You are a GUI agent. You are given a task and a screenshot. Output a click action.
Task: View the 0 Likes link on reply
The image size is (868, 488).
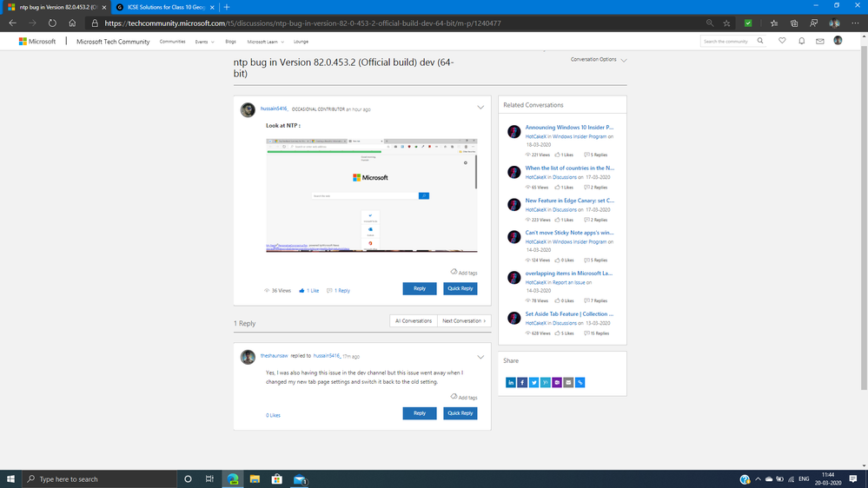coord(273,415)
